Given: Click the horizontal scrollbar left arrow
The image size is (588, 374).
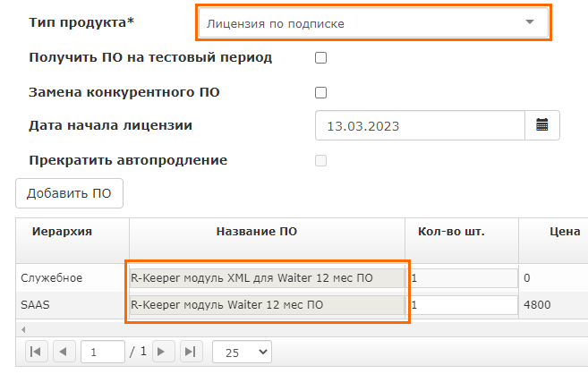Looking at the screenshot, I should (21, 327).
